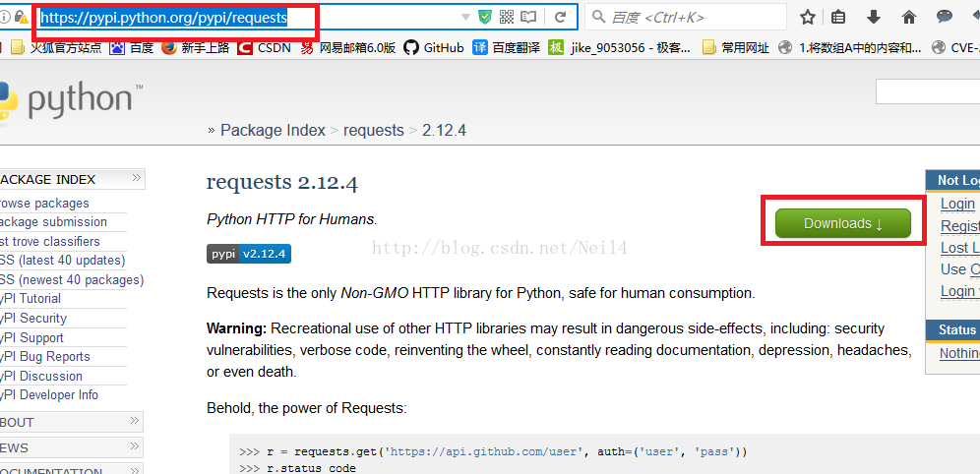Open GitHub bookmark

pos(444,47)
